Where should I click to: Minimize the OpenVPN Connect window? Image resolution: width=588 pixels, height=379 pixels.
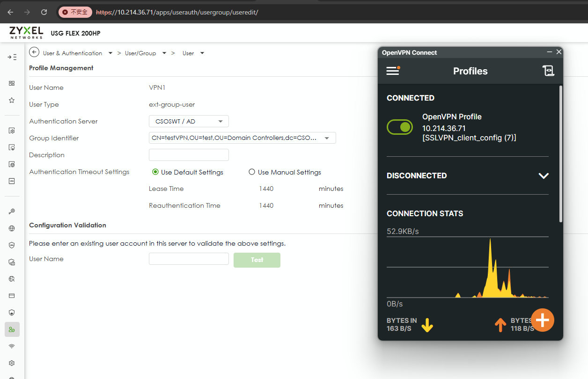pyautogui.click(x=550, y=52)
